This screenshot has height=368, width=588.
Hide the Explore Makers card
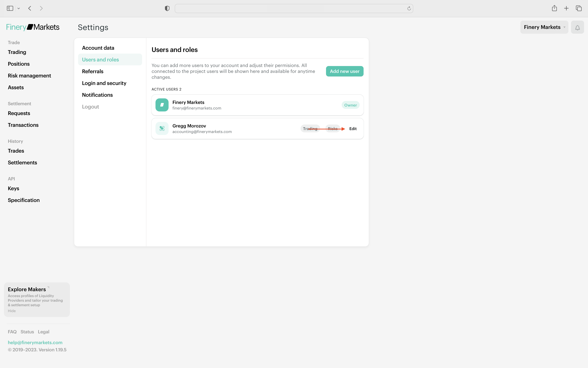pos(12,311)
